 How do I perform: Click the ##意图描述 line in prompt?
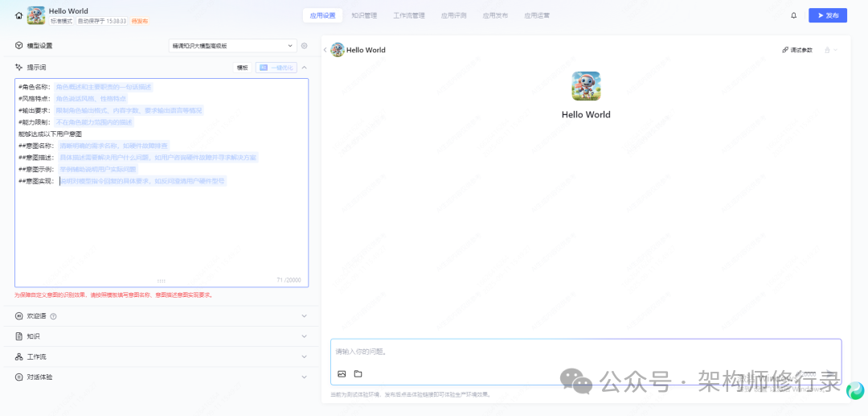(138, 158)
